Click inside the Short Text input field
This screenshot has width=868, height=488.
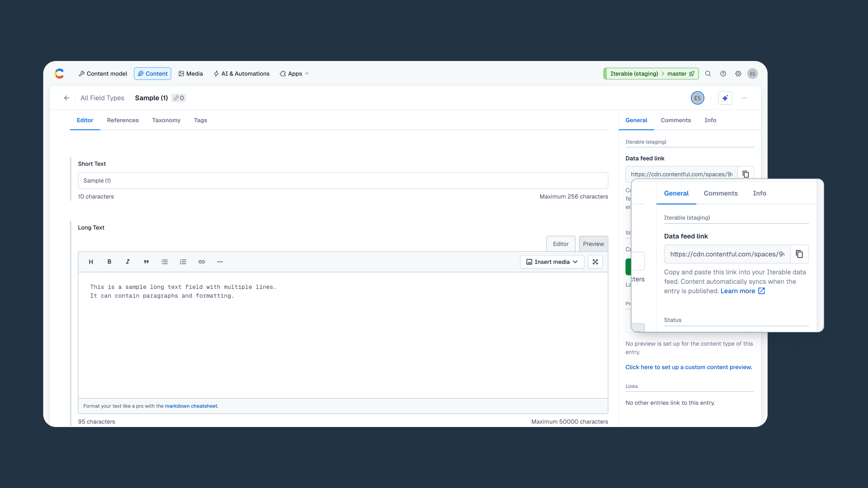236,180
